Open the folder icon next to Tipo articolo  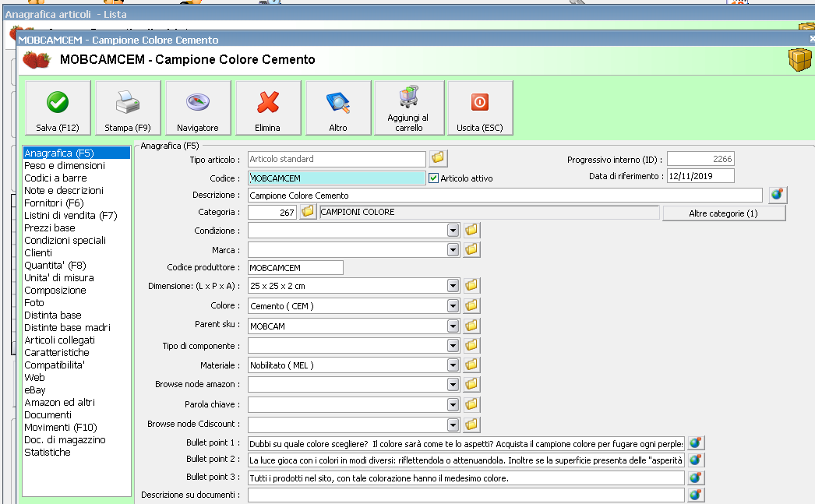[439, 159]
